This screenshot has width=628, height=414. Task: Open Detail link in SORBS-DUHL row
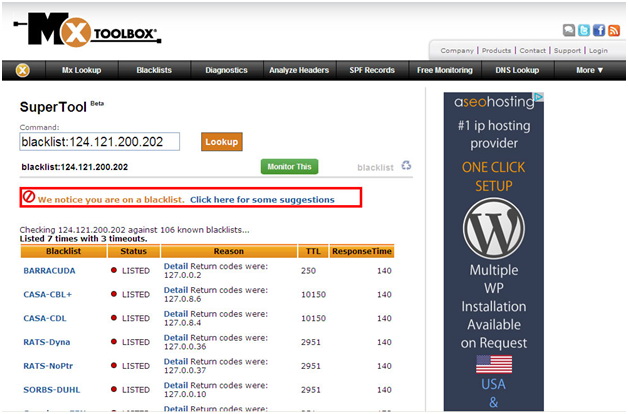pos(176,385)
